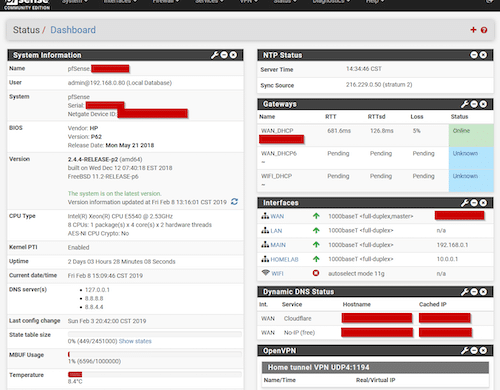The width and height of the screenshot is (500, 390).
Task: Collapse the Interfaces widget
Action: click(474, 203)
